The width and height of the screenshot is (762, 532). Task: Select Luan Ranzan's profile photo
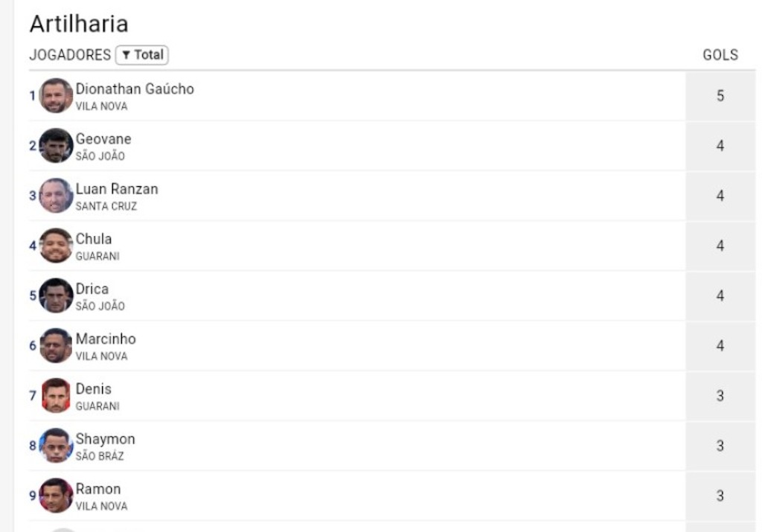(56, 196)
